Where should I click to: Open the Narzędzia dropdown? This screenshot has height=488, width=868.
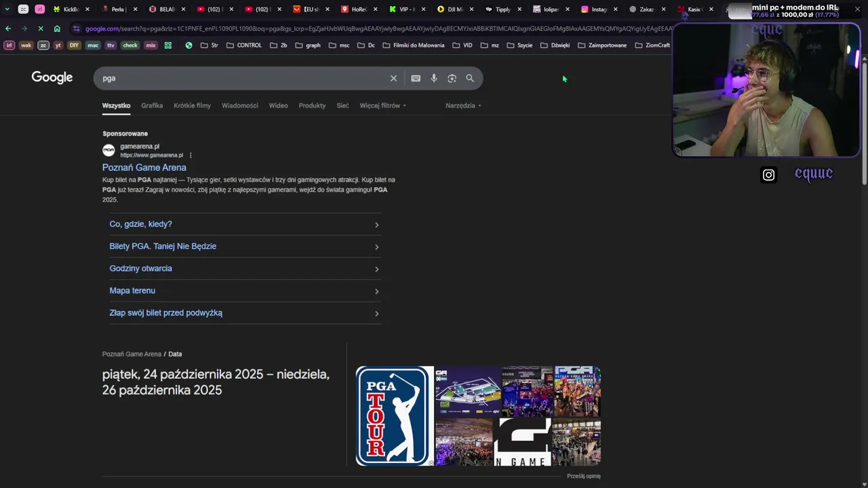463,106
